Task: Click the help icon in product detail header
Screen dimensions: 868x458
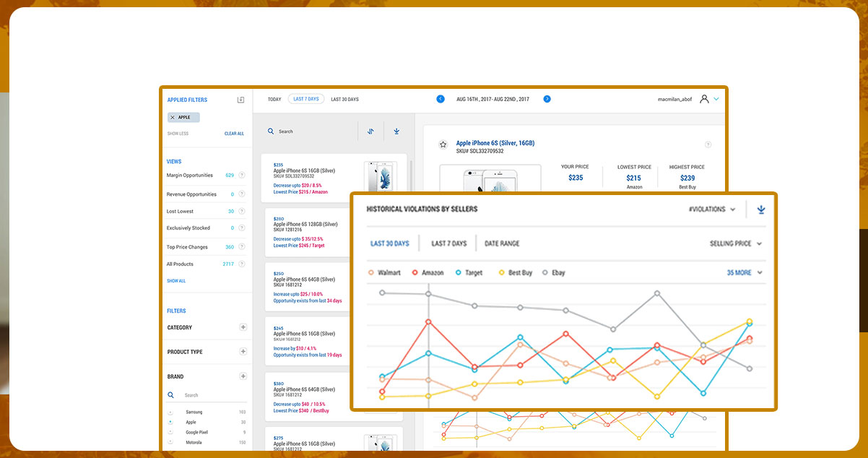Action: pos(708,145)
